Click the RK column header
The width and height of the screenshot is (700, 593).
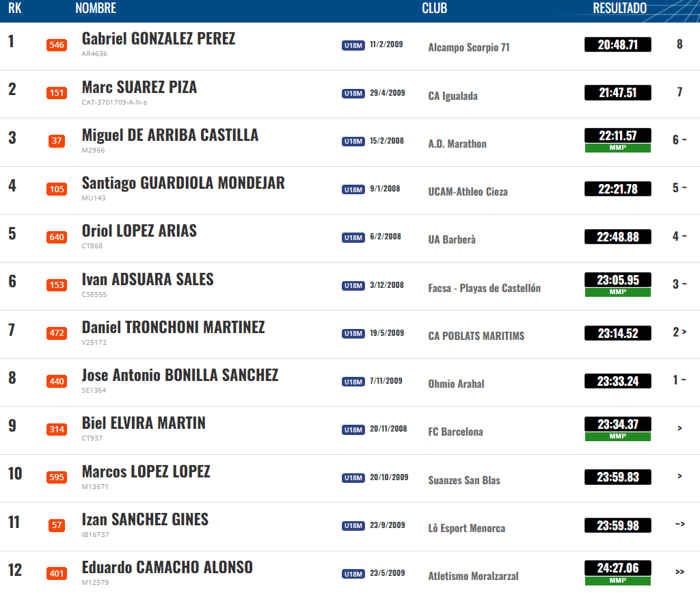(x=15, y=8)
